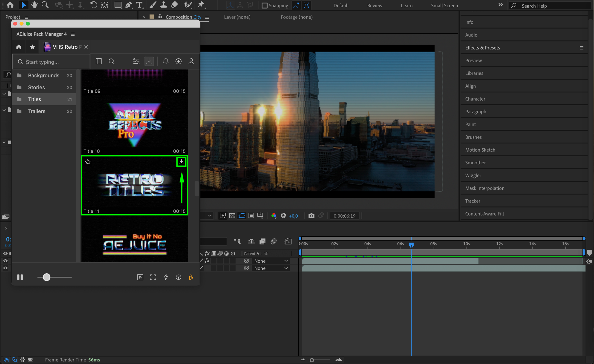Click the snapshot camera icon
594x364 pixels.
[311, 216]
